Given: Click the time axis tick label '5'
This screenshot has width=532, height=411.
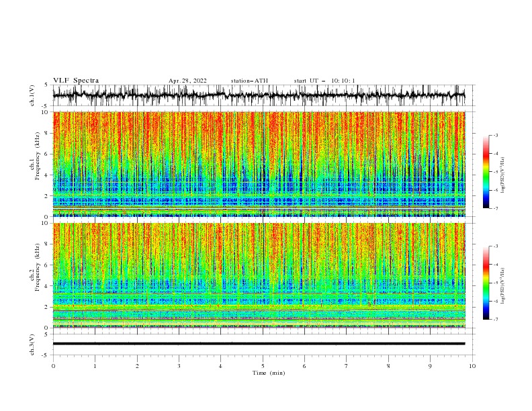Looking at the screenshot, I should pyautogui.click(x=263, y=366).
